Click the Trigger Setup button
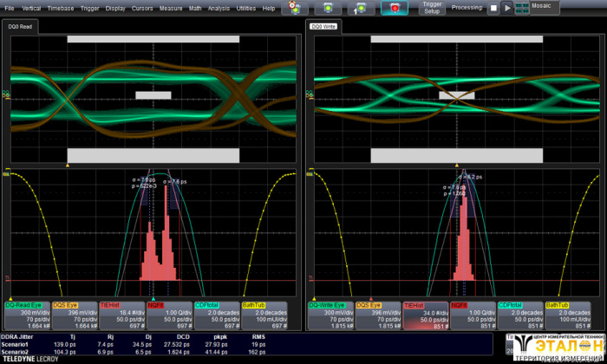The height and width of the screenshot is (364, 607). (x=432, y=8)
